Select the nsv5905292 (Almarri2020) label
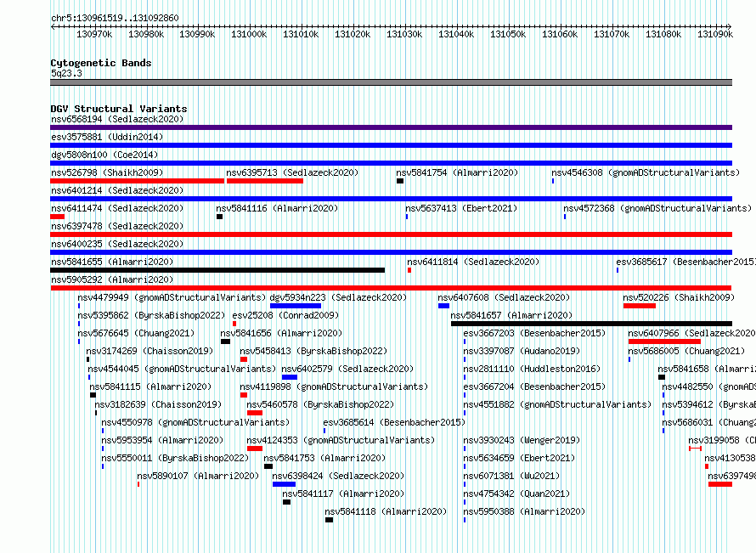 pyautogui.click(x=112, y=279)
